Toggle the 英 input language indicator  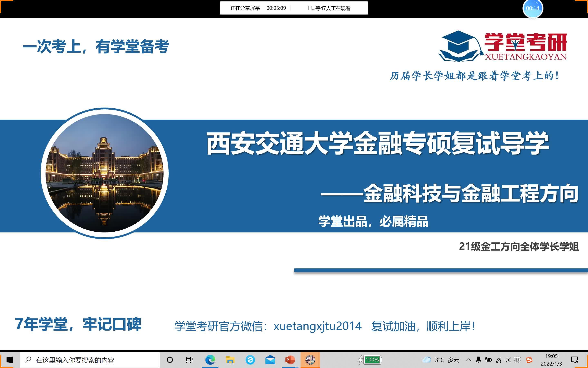pyautogui.click(x=518, y=360)
